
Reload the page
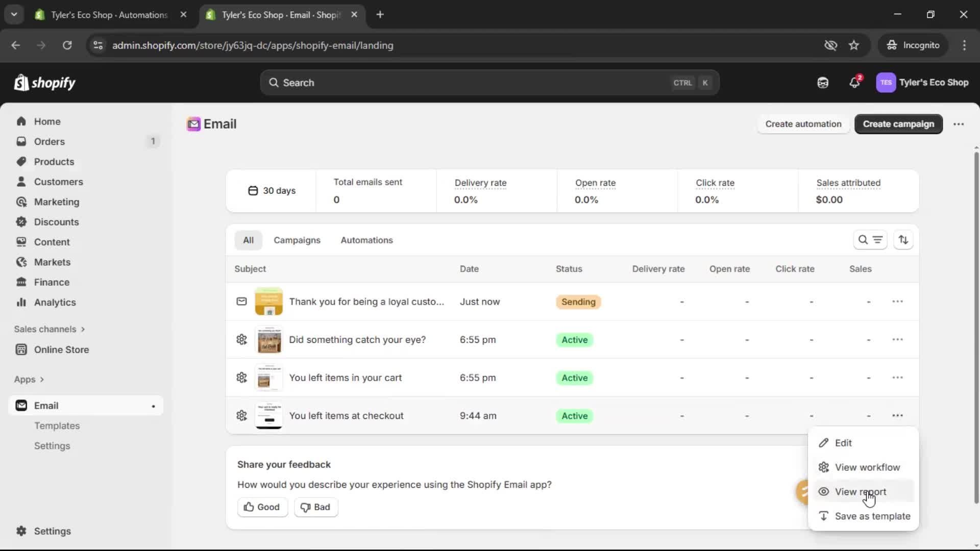(x=67, y=45)
